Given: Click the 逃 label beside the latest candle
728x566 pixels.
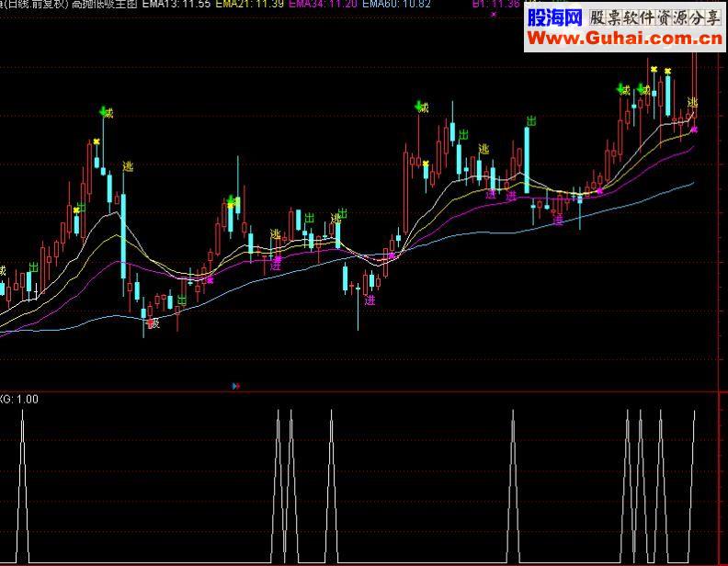Looking at the screenshot, I should (x=693, y=102).
